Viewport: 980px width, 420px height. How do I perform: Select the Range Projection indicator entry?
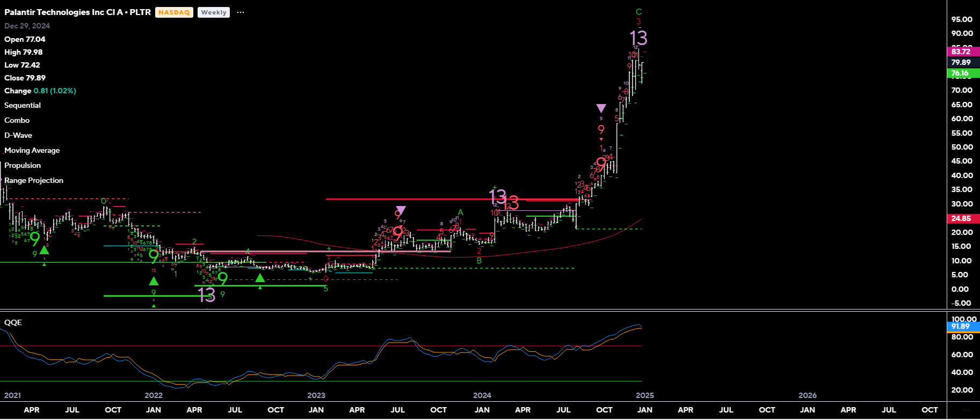[34, 181]
